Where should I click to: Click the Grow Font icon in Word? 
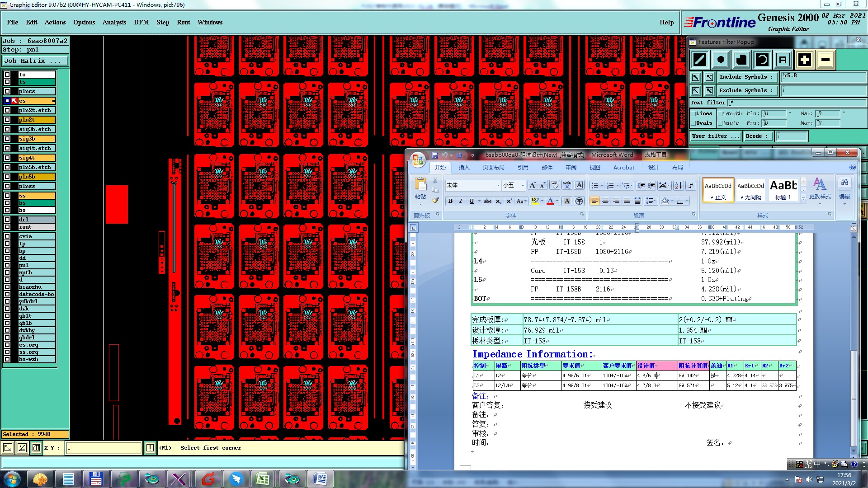[533, 185]
